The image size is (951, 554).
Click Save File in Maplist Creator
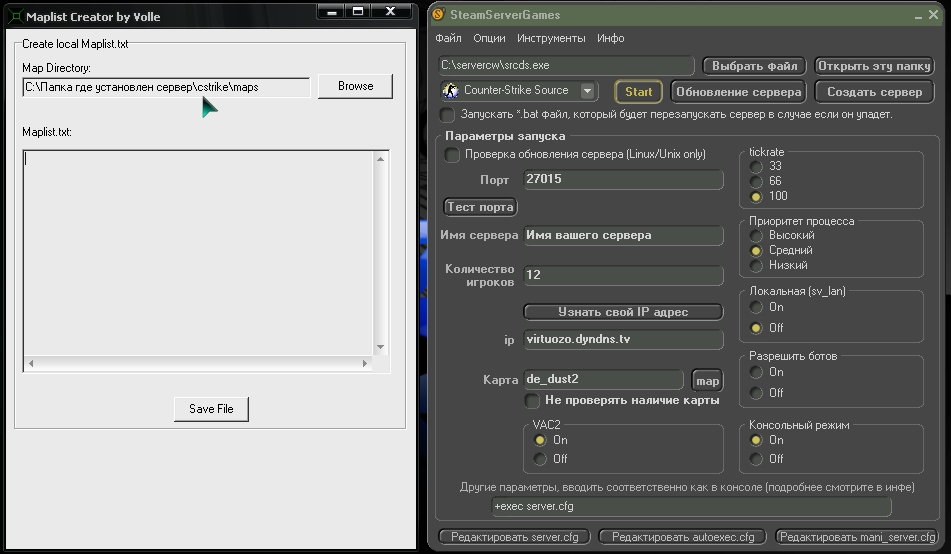tap(211, 409)
